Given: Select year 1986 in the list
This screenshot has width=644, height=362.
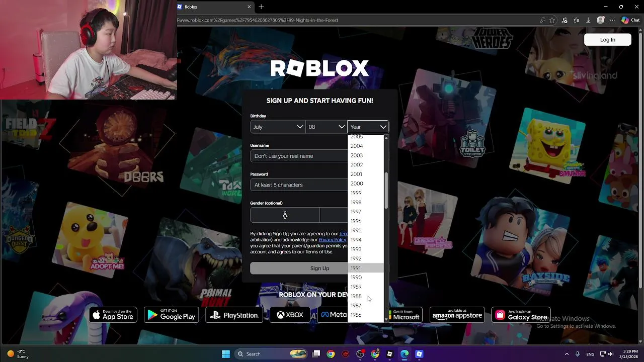Looking at the screenshot, I should click(366, 315).
